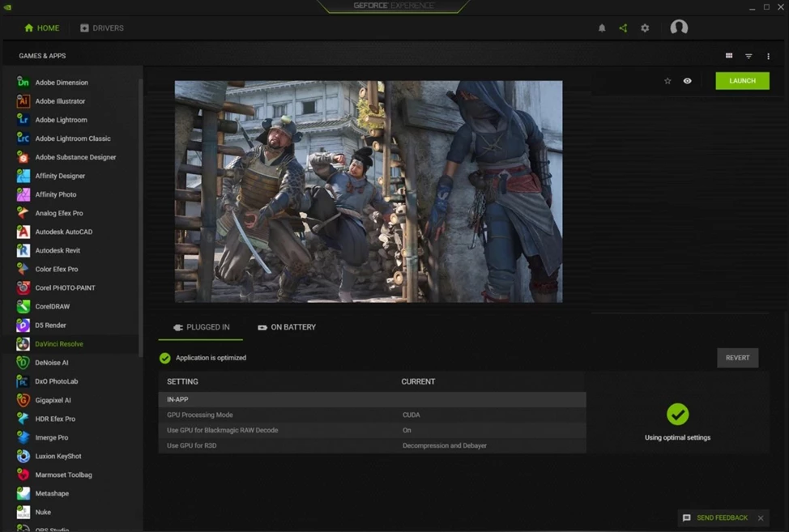Viewport: 789px width, 532px height.
Task: Open the user account avatar
Action: click(x=679, y=28)
